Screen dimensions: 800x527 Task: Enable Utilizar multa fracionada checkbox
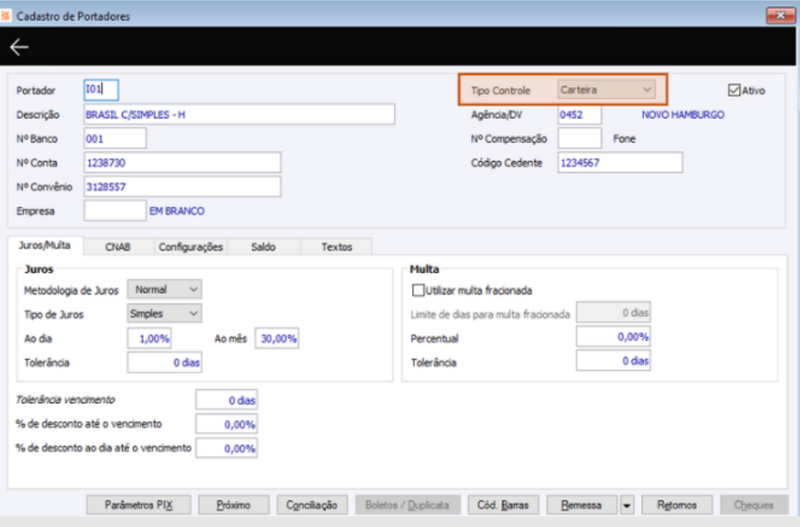(418, 290)
